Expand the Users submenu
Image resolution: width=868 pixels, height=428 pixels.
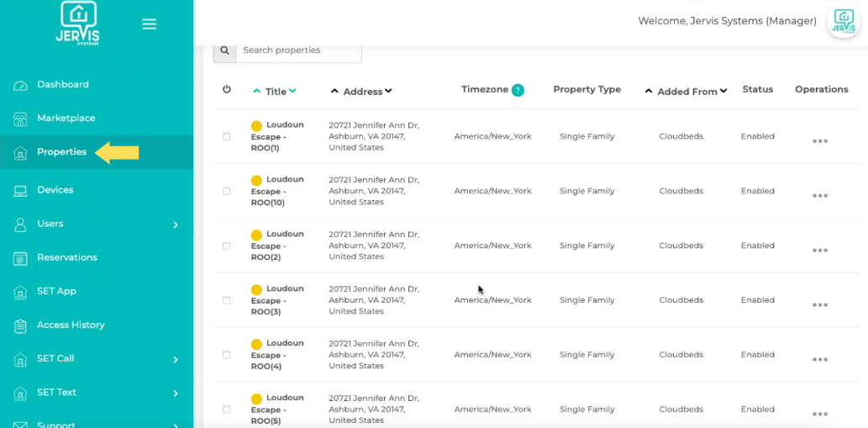coord(176,225)
